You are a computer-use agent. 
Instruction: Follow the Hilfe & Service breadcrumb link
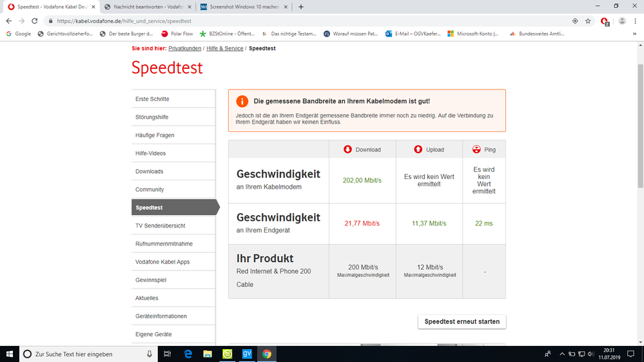click(x=225, y=48)
